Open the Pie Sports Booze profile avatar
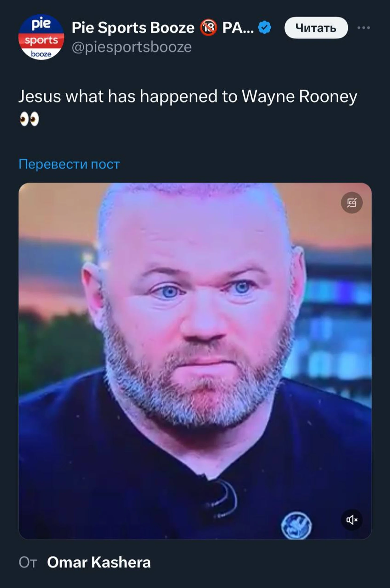 pyautogui.click(x=41, y=37)
